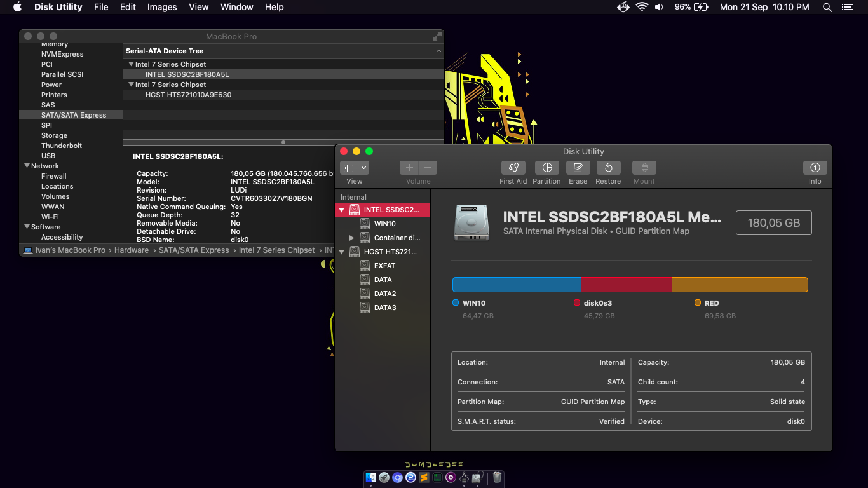The image size is (868, 488).
Task: Open the Edit menu
Action: pyautogui.click(x=128, y=7)
